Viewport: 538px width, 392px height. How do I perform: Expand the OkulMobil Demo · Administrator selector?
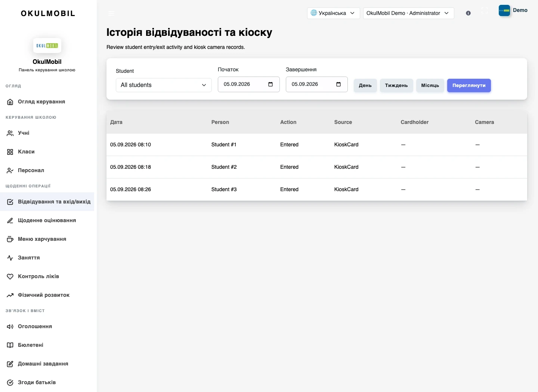click(x=408, y=13)
